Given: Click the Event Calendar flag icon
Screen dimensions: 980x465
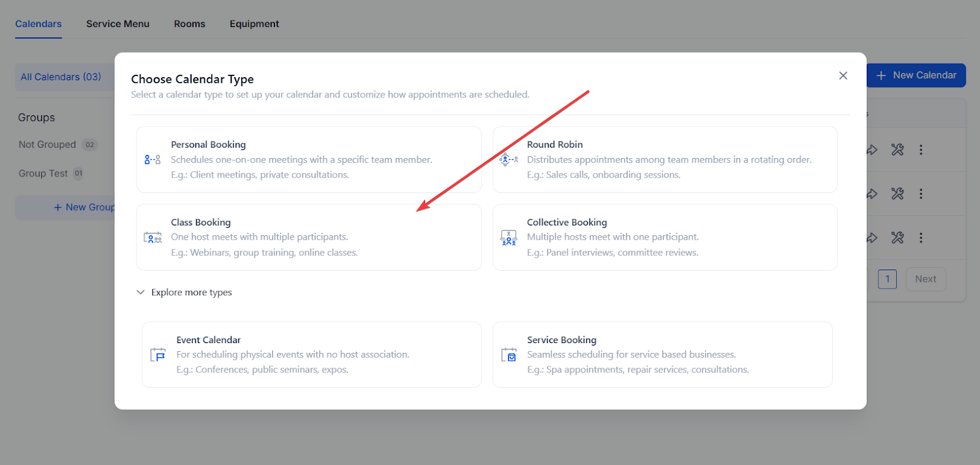Looking at the screenshot, I should 158,355.
